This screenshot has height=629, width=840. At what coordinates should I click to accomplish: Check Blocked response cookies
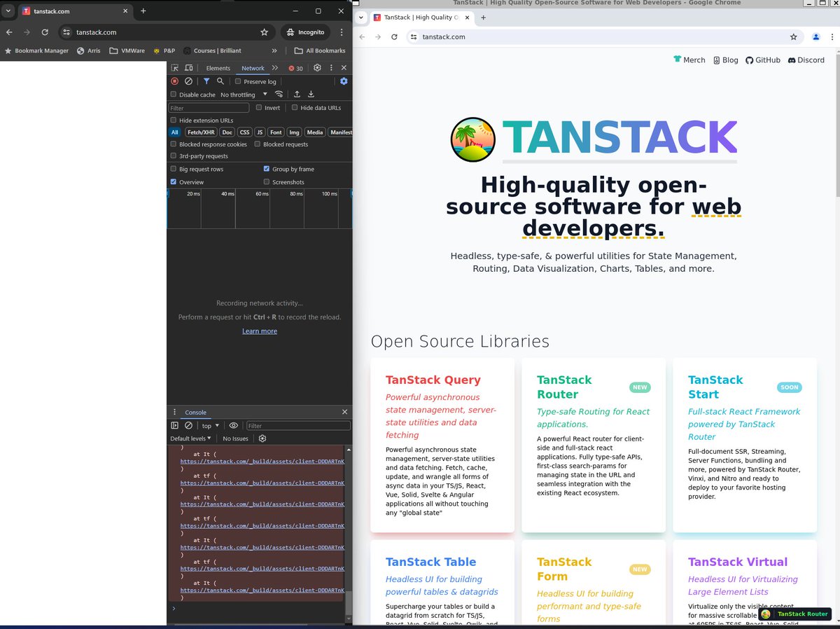click(174, 144)
